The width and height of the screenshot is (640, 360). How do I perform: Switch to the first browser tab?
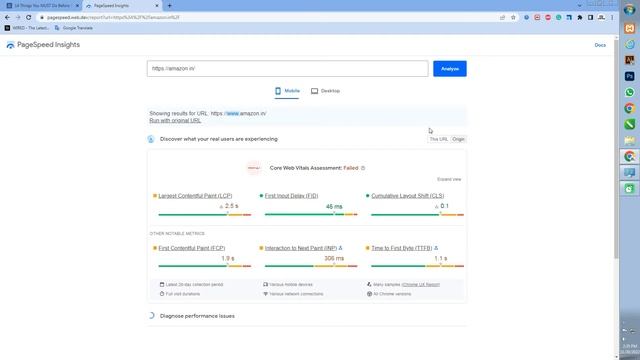coord(41,6)
